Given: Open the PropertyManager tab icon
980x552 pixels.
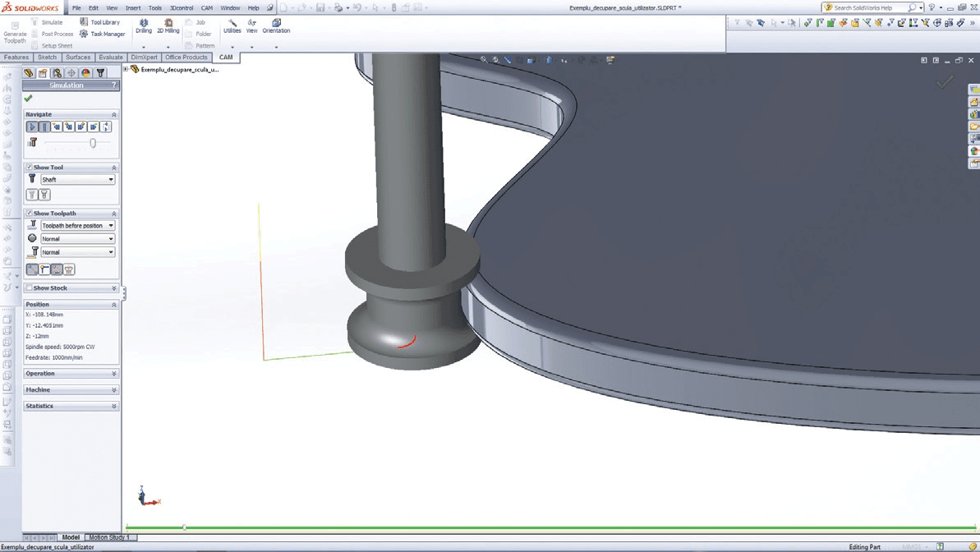Looking at the screenshot, I should 43,72.
